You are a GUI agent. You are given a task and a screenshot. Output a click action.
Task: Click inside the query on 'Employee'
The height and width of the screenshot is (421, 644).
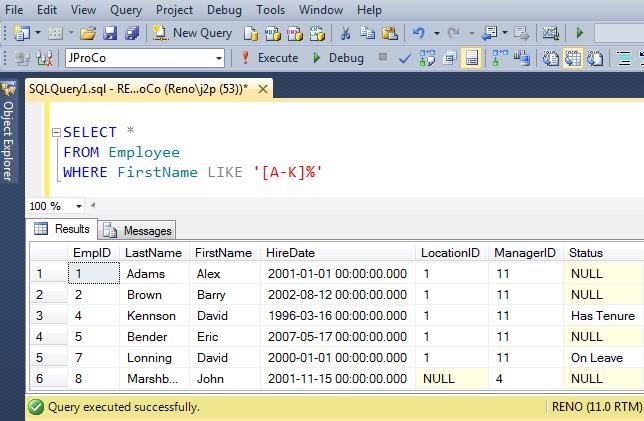coord(144,152)
